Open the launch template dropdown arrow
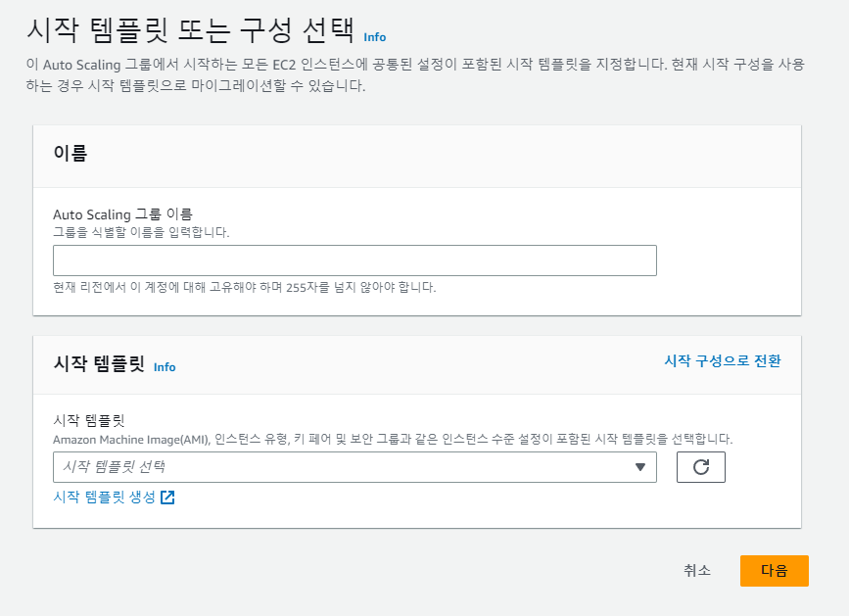 click(640, 467)
